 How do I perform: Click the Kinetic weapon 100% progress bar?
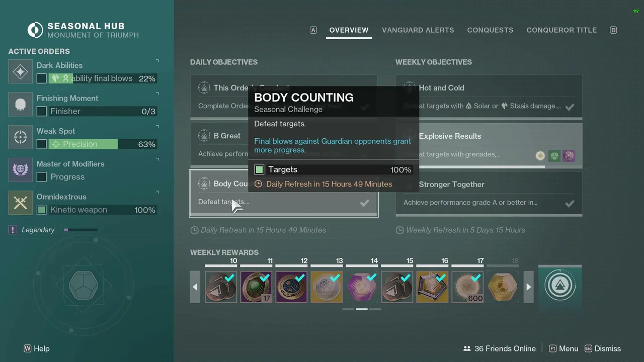point(102,210)
